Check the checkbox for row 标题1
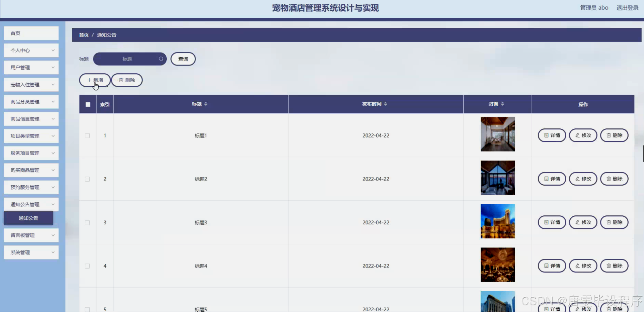The height and width of the screenshot is (312, 644). (87, 136)
